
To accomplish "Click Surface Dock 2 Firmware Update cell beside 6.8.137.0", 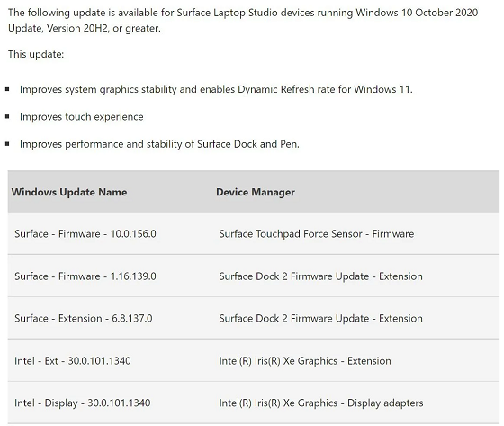I will pyautogui.click(x=320, y=319).
